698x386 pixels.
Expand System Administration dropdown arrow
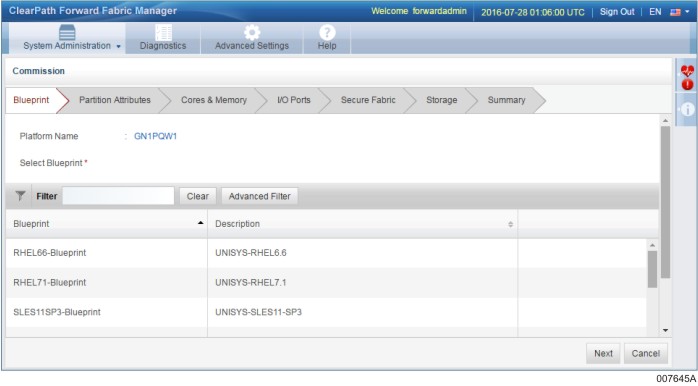(118, 46)
